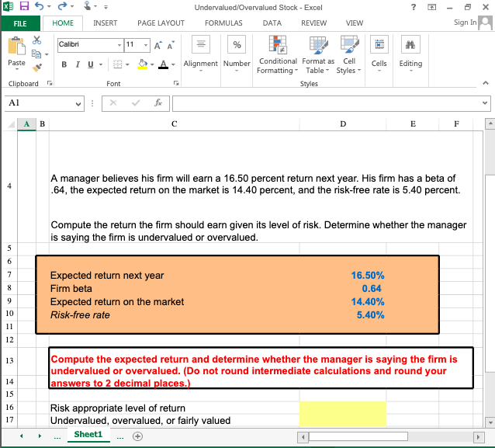The width and height of the screenshot is (495, 448).
Task: Redo the last undone action
Action: (63, 6)
